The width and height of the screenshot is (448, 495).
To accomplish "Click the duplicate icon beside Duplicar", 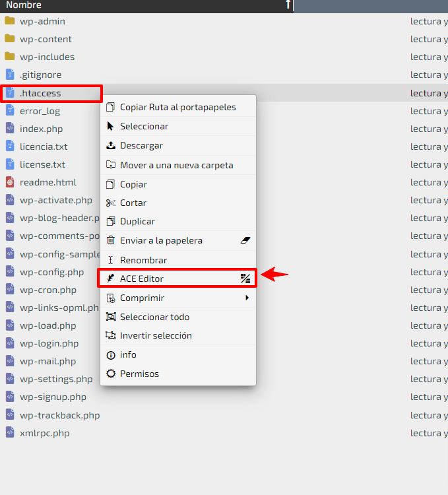I will point(110,221).
